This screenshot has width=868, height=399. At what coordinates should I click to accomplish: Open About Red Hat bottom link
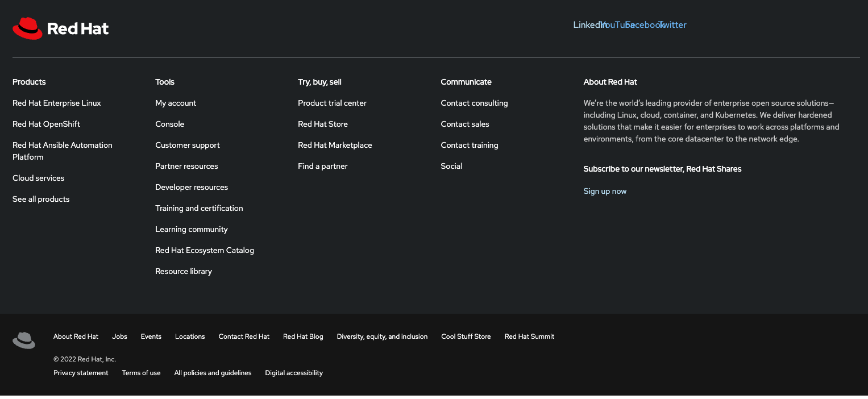76,336
